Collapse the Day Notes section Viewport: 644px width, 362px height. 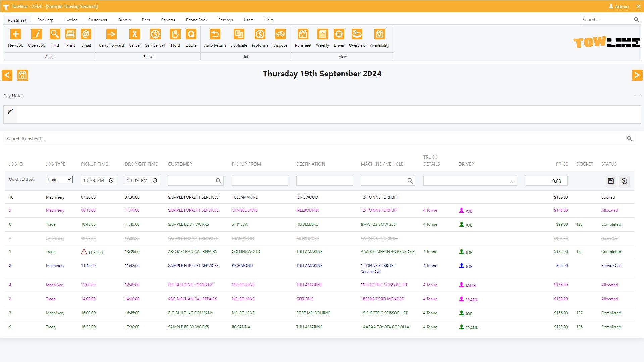click(637, 96)
